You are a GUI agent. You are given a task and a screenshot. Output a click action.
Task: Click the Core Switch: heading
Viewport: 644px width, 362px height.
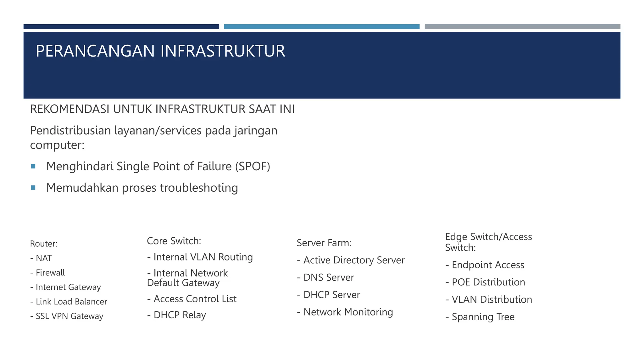[174, 241]
